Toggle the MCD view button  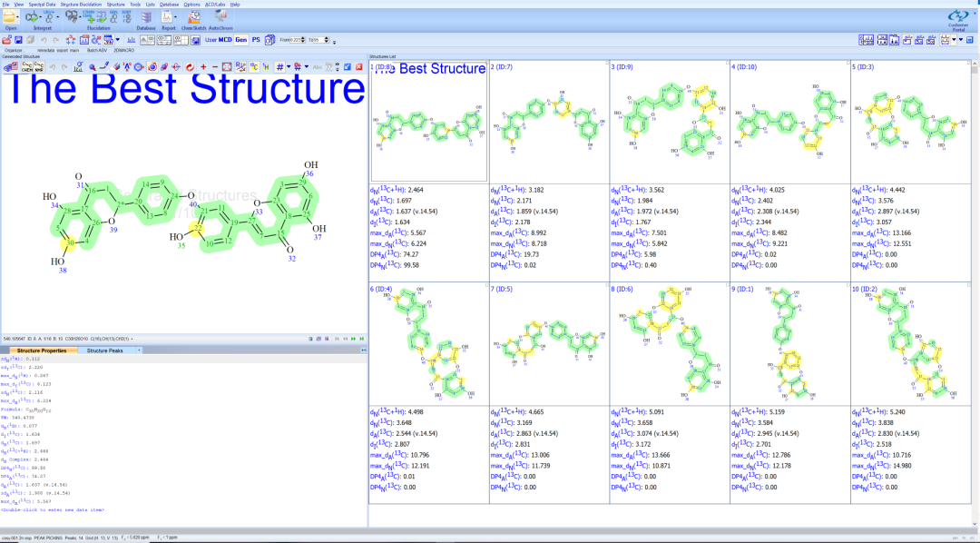tap(225, 40)
